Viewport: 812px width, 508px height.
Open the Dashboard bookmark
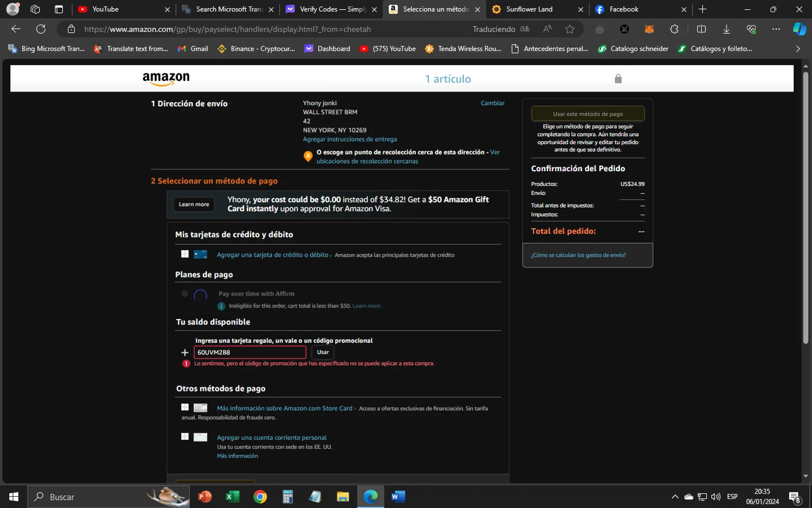pos(327,49)
